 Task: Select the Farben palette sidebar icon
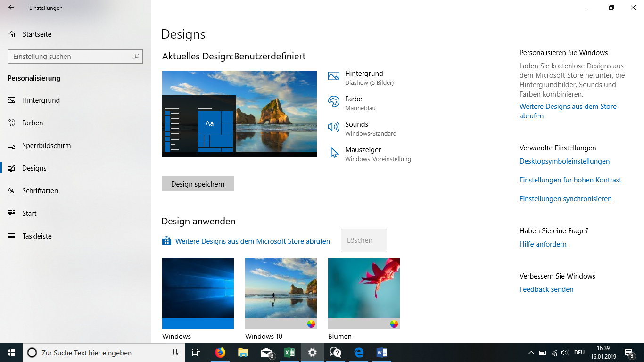point(12,123)
